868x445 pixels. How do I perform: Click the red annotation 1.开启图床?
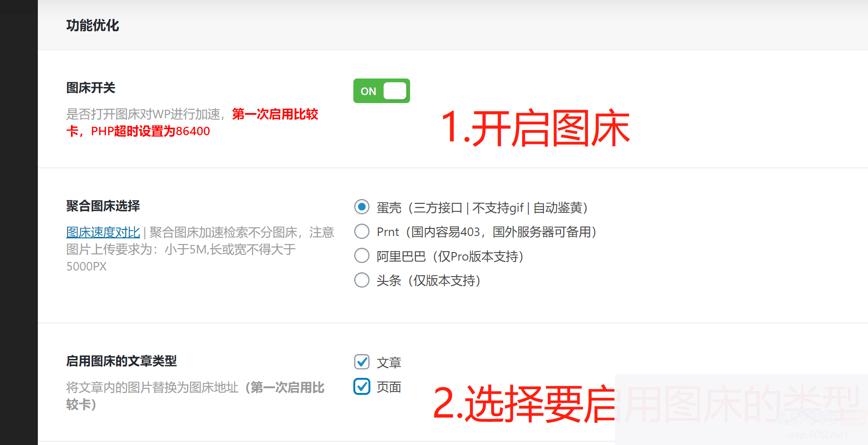(537, 128)
